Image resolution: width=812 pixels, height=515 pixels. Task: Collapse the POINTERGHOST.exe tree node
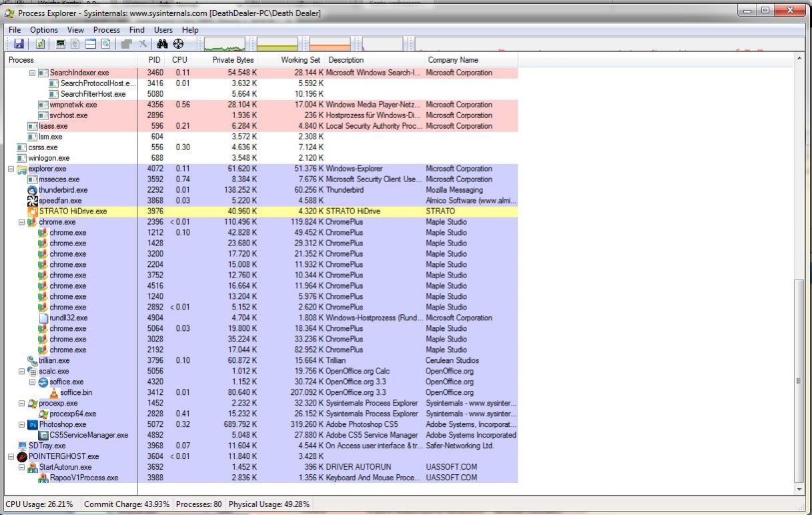tap(11, 457)
